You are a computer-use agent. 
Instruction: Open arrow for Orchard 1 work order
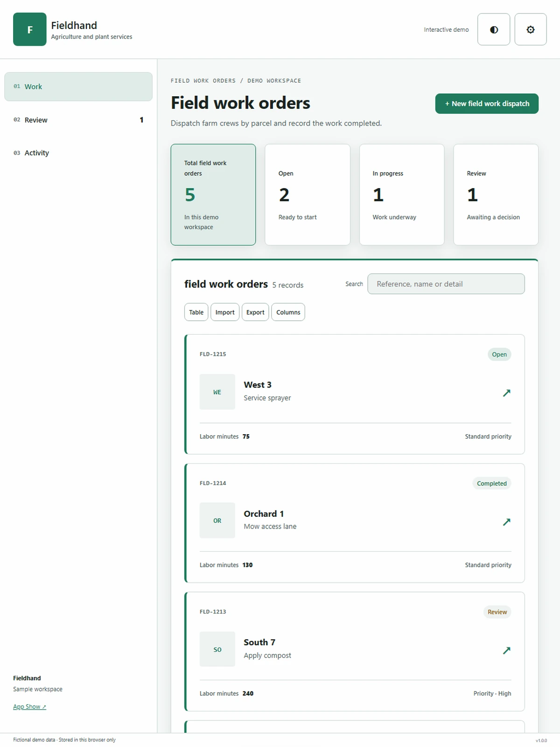(506, 521)
